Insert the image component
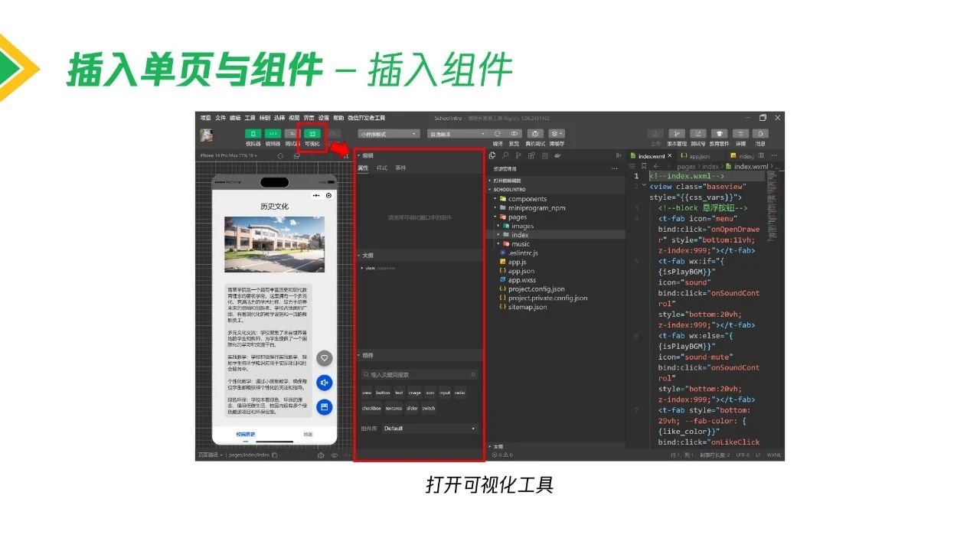The width and height of the screenshot is (980, 551). pos(414,393)
